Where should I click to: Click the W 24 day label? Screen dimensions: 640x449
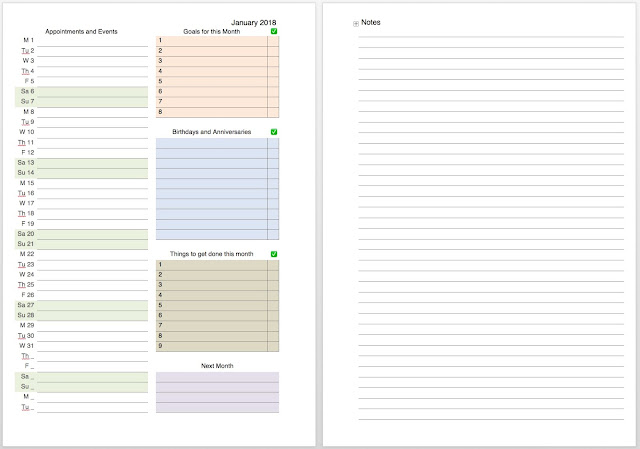[x=27, y=274]
